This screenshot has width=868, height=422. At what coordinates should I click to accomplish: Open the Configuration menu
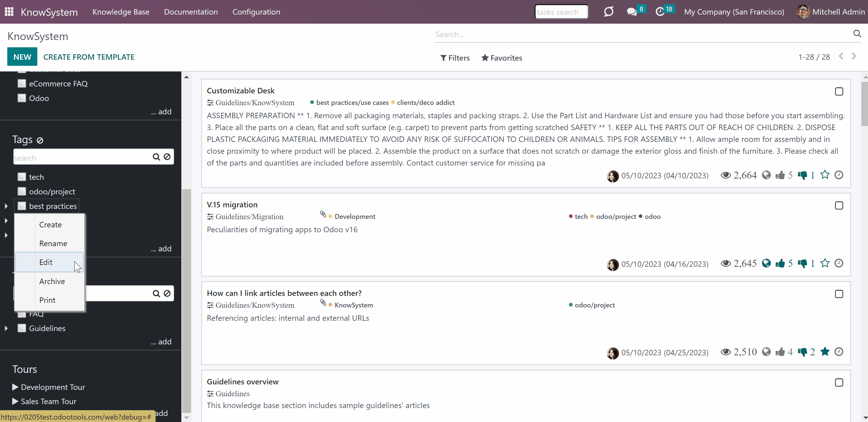[x=256, y=12]
